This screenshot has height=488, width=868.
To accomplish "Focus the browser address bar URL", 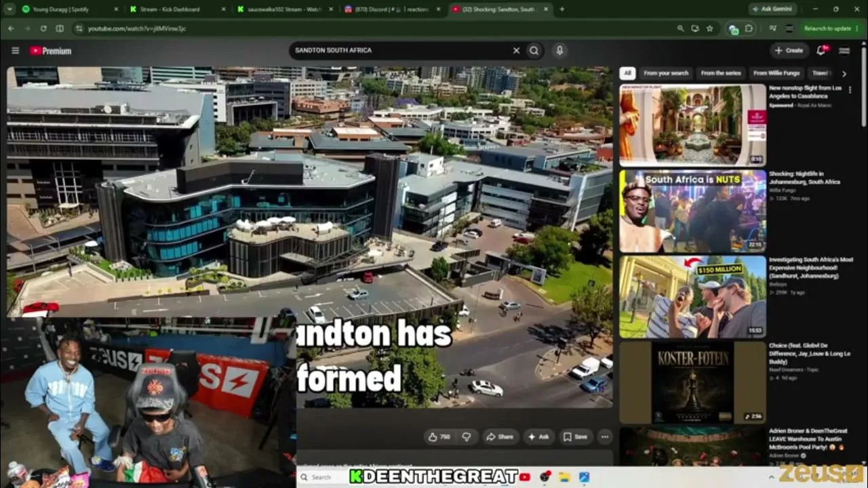I will [380, 28].
